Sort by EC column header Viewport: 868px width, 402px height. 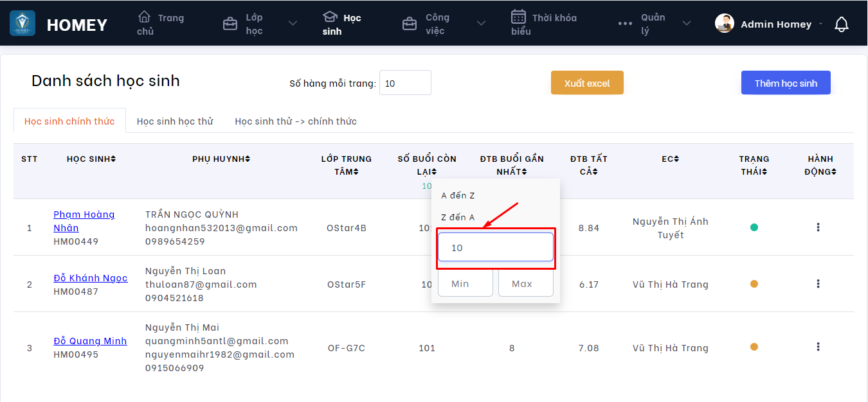pyautogui.click(x=670, y=159)
